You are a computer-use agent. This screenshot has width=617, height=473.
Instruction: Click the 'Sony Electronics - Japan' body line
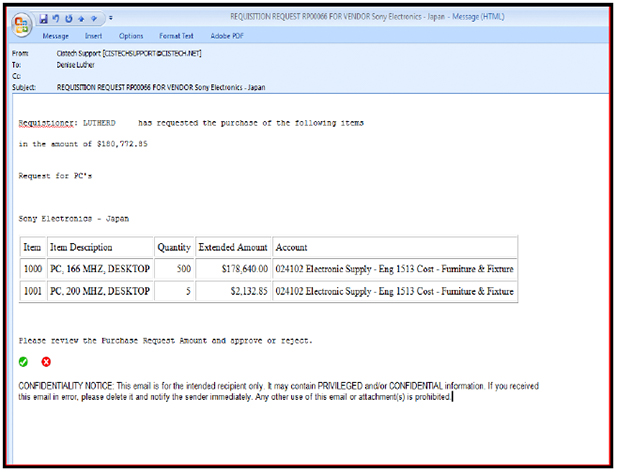(74, 219)
